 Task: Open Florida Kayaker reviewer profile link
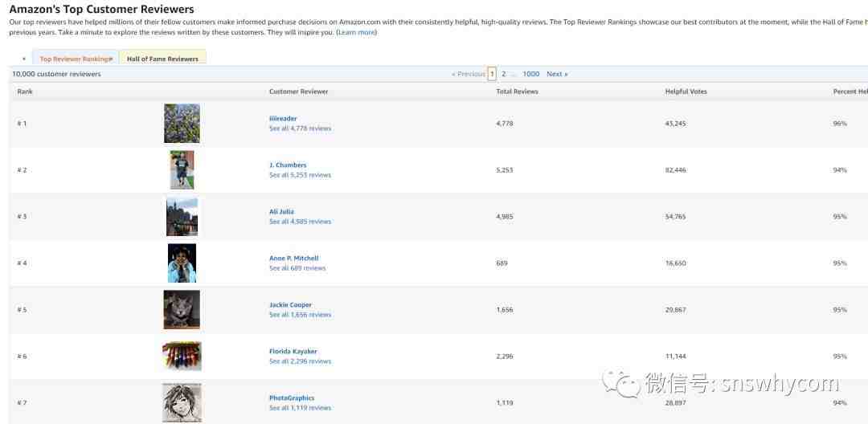[293, 351]
